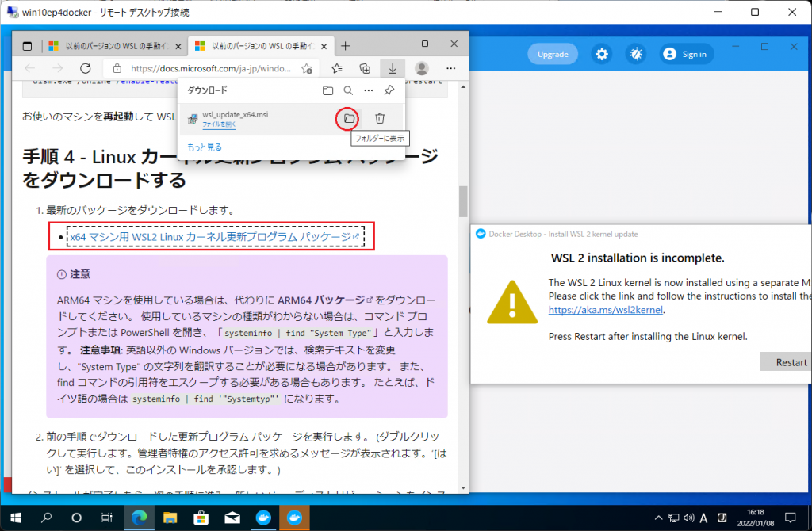Toggle IME input mode A indicator
This screenshot has width=812, height=531.
coord(704,518)
